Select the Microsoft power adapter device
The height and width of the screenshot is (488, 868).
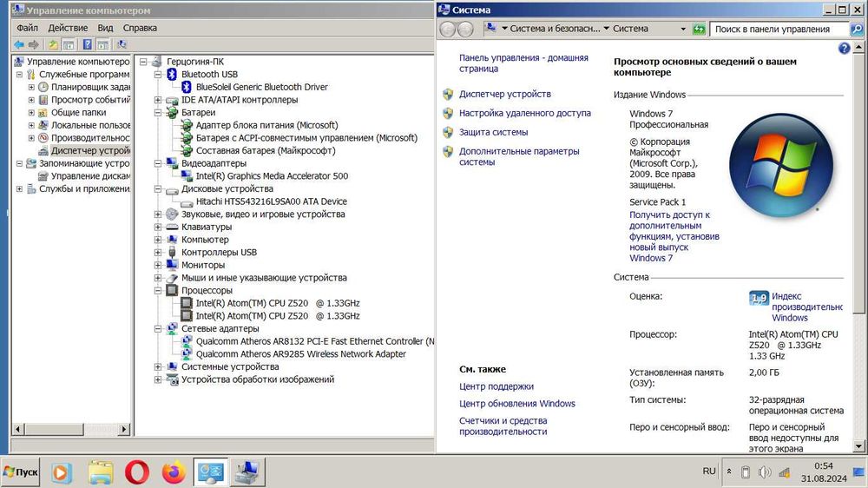266,125
